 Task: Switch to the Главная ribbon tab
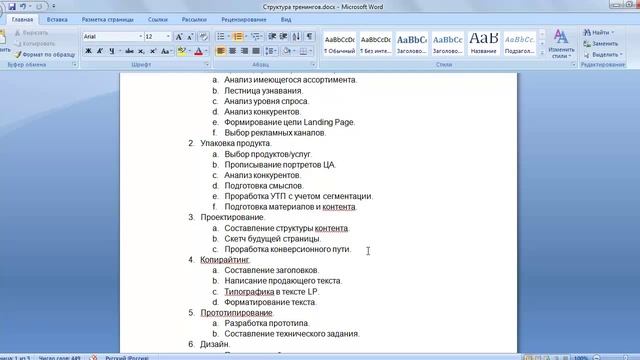click(x=22, y=20)
